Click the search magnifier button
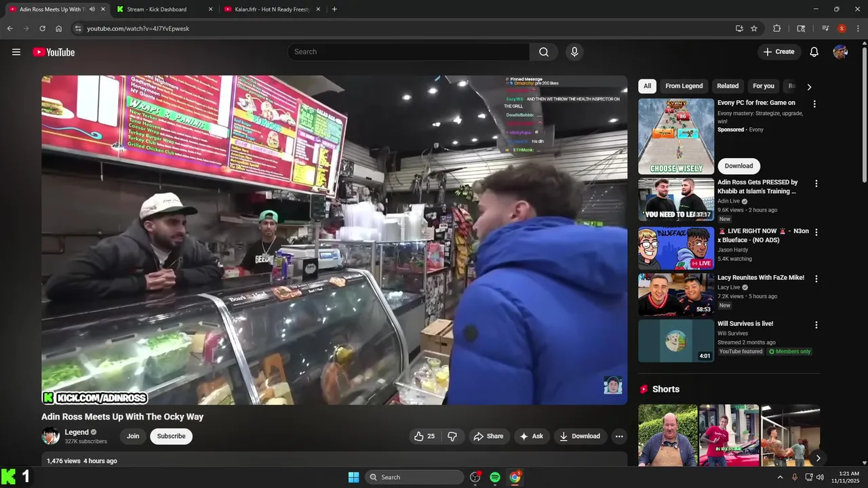The image size is (868, 488). (x=544, y=52)
